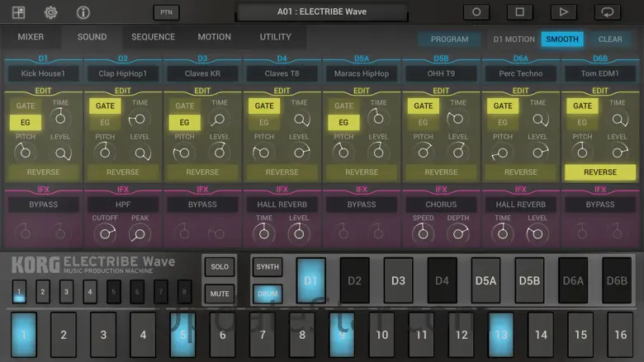Click the PTN pattern button
Screen dimensions: 644x362
(166, 12)
